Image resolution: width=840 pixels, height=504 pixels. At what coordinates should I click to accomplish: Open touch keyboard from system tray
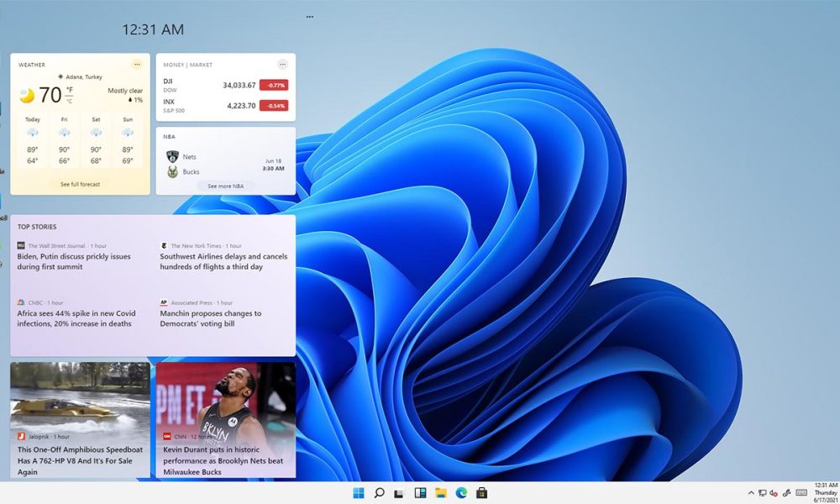pos(801,493)
